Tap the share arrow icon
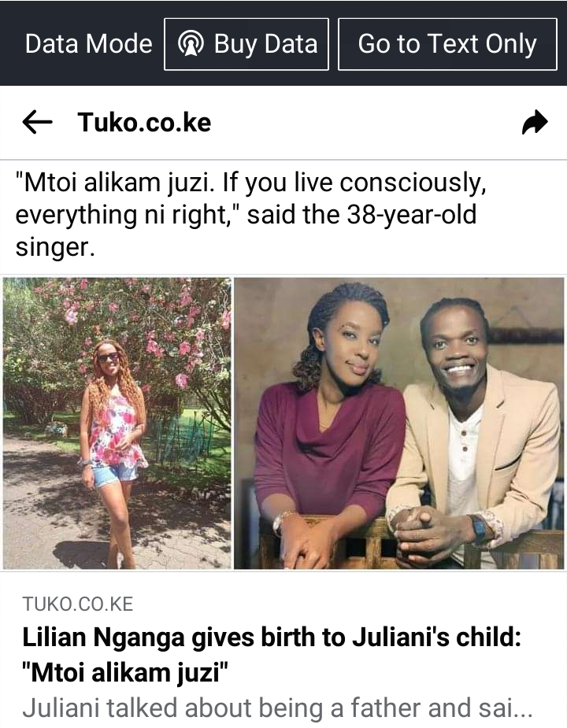The height and width of the screenshot is (728, 567). [x=535, y=123]
